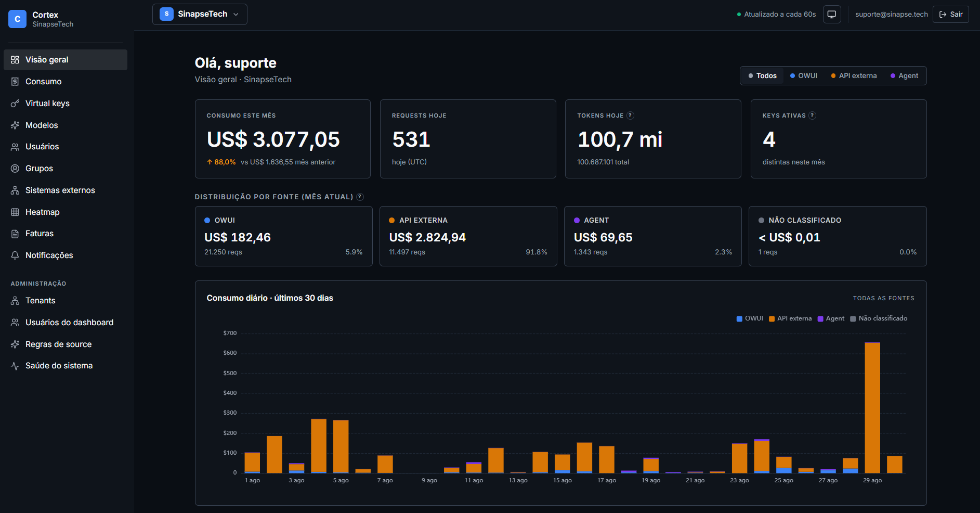
Task: Open the Virtual keys key icon
Action: 15,104
